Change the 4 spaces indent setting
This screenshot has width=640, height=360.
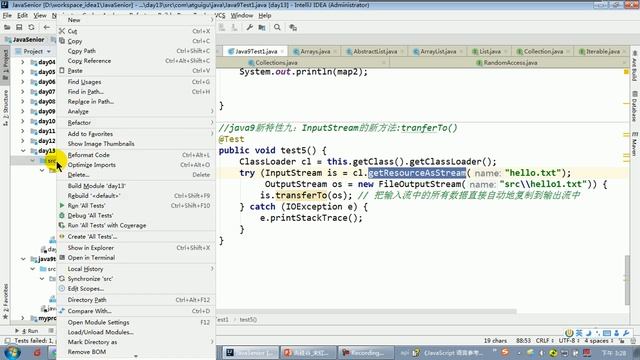click(x=599, y=340)
